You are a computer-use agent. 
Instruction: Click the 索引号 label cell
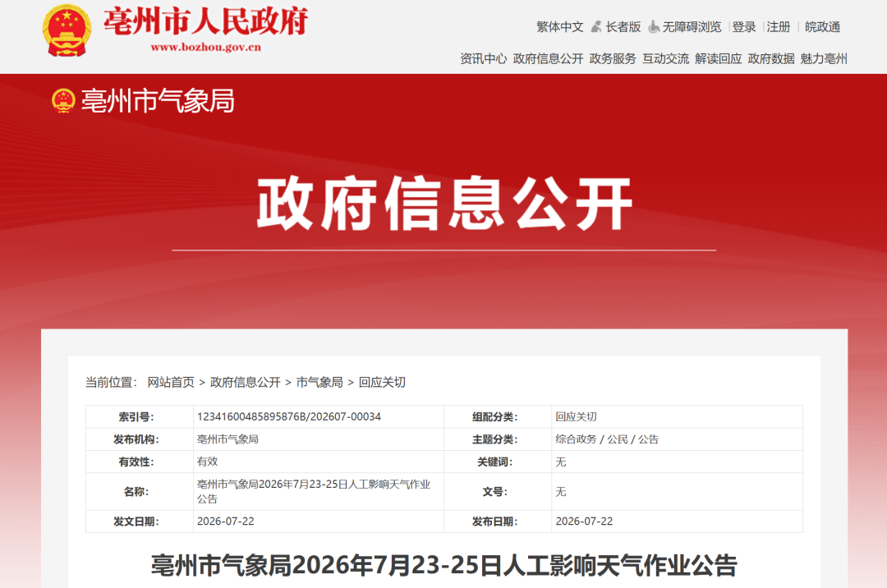(x=139, y=416)
